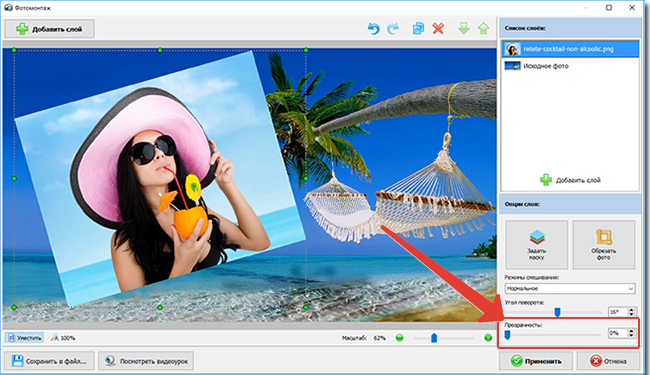Zoom out with the green minus icon
This screenshot has height=375, width=650.
point(399,338)
